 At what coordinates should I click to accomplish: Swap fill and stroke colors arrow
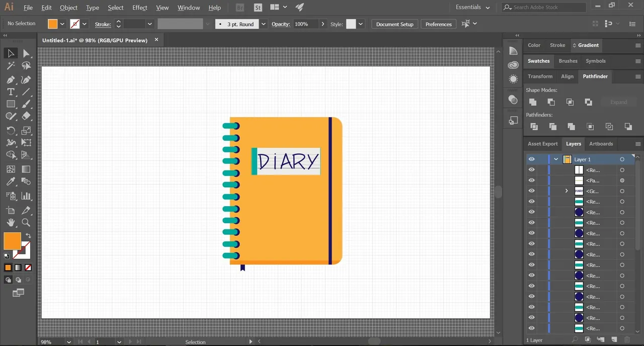28,235
